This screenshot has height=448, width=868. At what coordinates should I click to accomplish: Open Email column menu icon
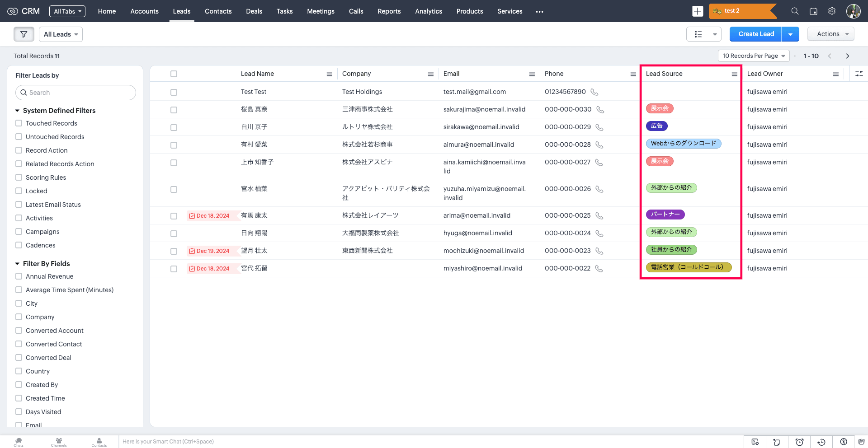532,74
